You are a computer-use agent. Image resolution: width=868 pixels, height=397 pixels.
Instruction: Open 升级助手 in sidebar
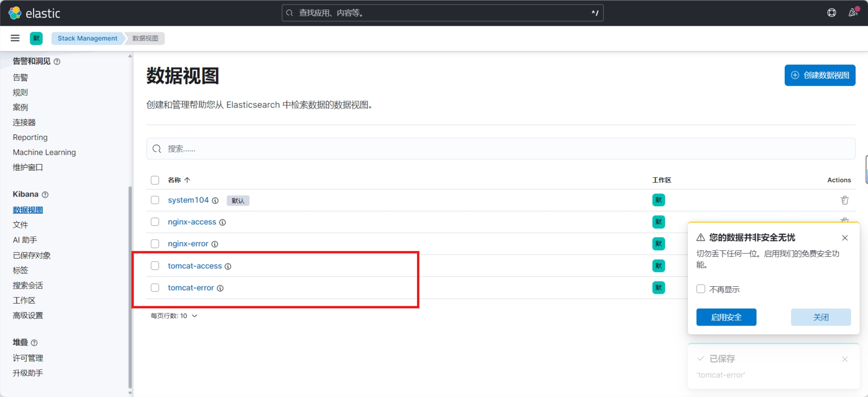[x=28, y=373]
